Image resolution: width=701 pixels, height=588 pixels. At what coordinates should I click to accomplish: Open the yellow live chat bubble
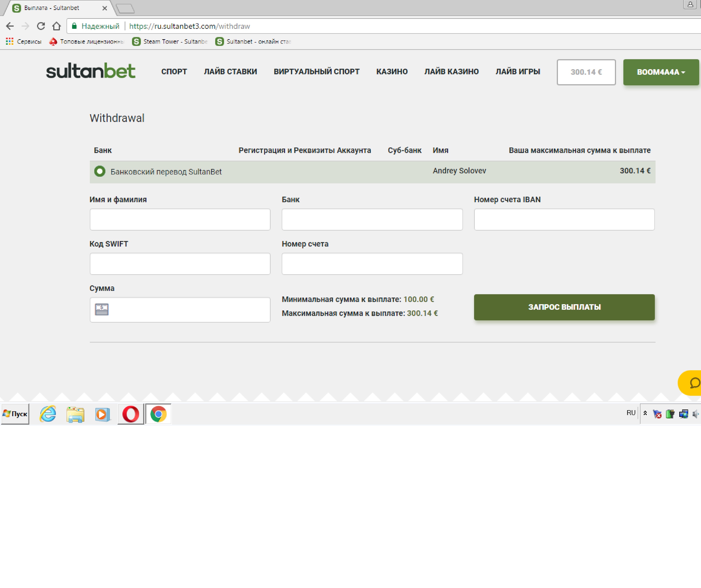point(693,383)
